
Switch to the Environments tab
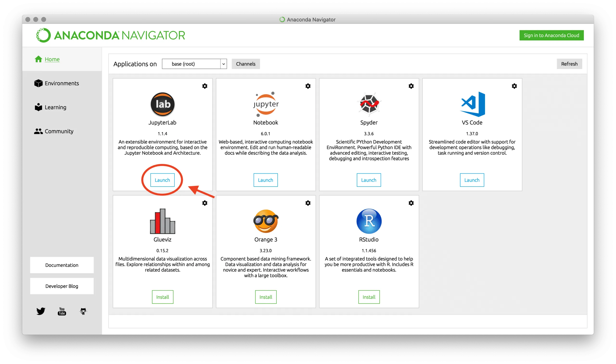[62, 83]
